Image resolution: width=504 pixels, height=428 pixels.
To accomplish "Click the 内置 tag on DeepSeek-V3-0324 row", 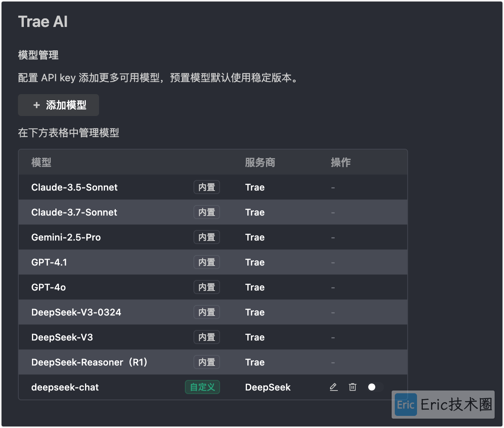I will click(x=207, y=312).
